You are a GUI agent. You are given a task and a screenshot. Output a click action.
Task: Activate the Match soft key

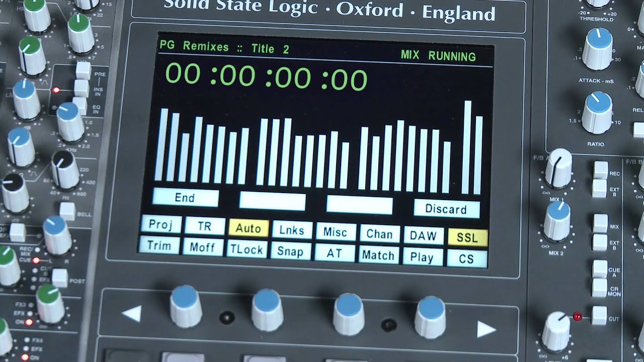pos(378,255)
